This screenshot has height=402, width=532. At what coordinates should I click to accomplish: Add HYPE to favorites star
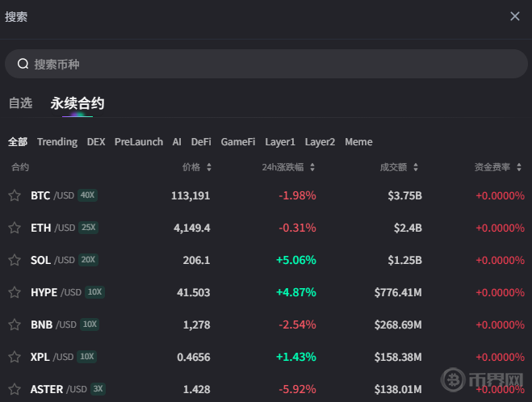coord(15,292)
